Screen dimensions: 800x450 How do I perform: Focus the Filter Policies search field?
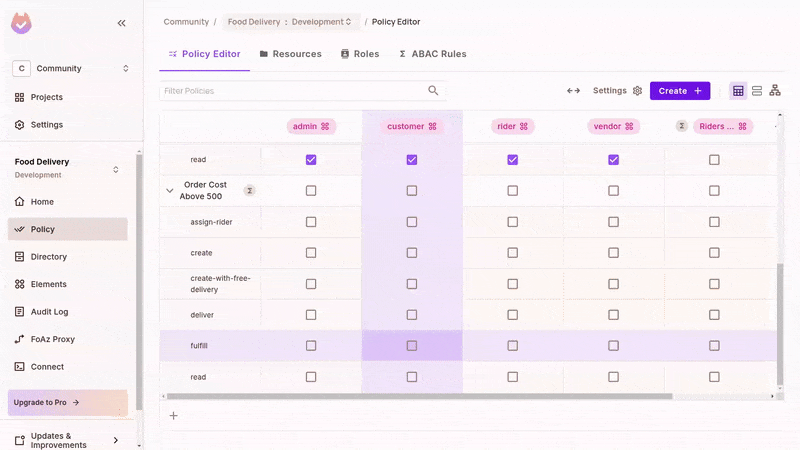click(290, 91)
